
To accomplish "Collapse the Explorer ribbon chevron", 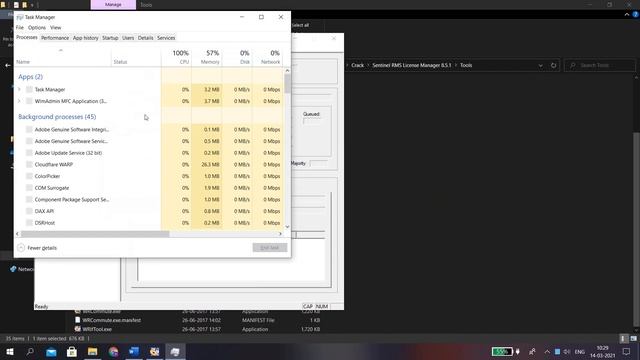I will [627, 14].
